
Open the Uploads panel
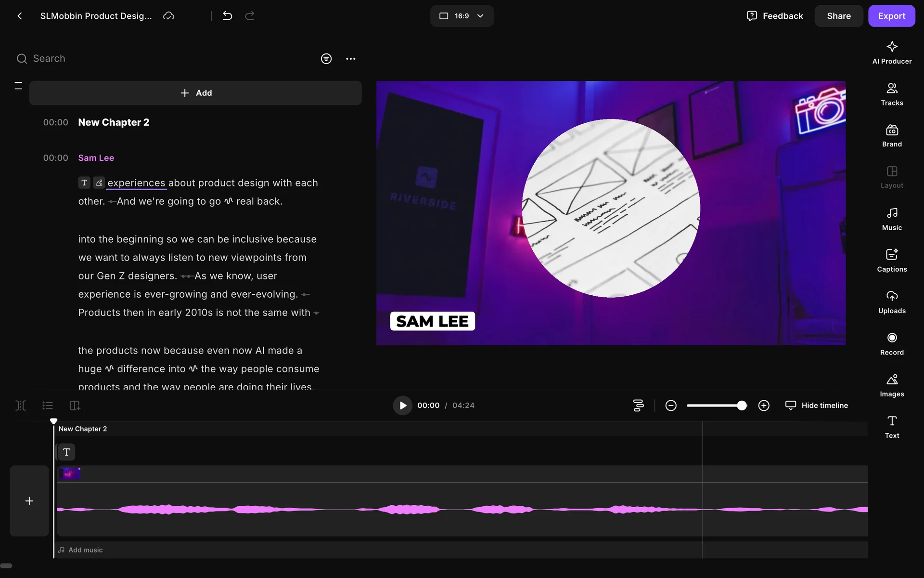(891, 302)
